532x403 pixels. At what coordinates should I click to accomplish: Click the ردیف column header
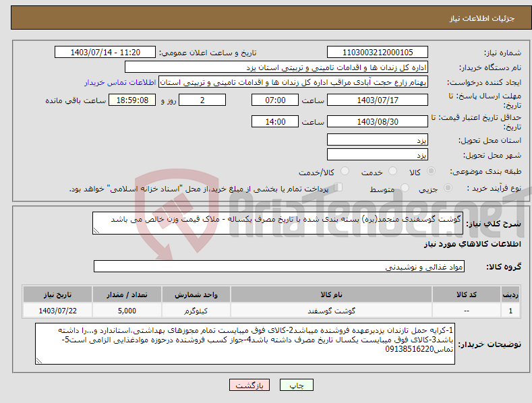(x=510, y=294)
